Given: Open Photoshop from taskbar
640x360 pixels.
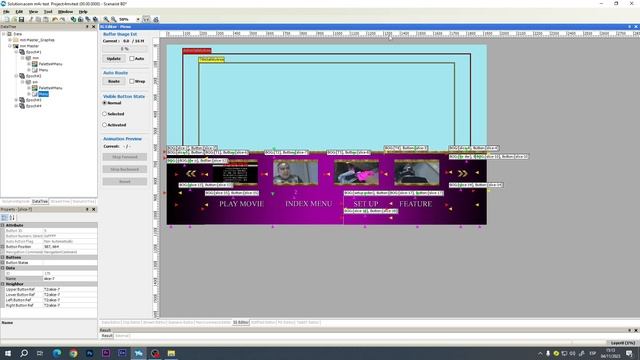Looking at the screenshot, I should click(89, 353).
